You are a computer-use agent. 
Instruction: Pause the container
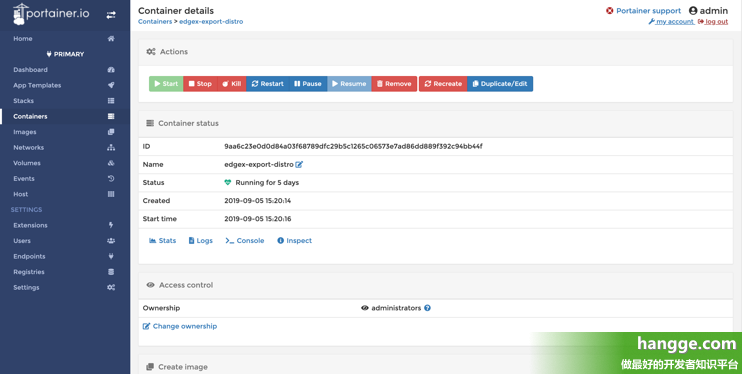tap(308, 84)
